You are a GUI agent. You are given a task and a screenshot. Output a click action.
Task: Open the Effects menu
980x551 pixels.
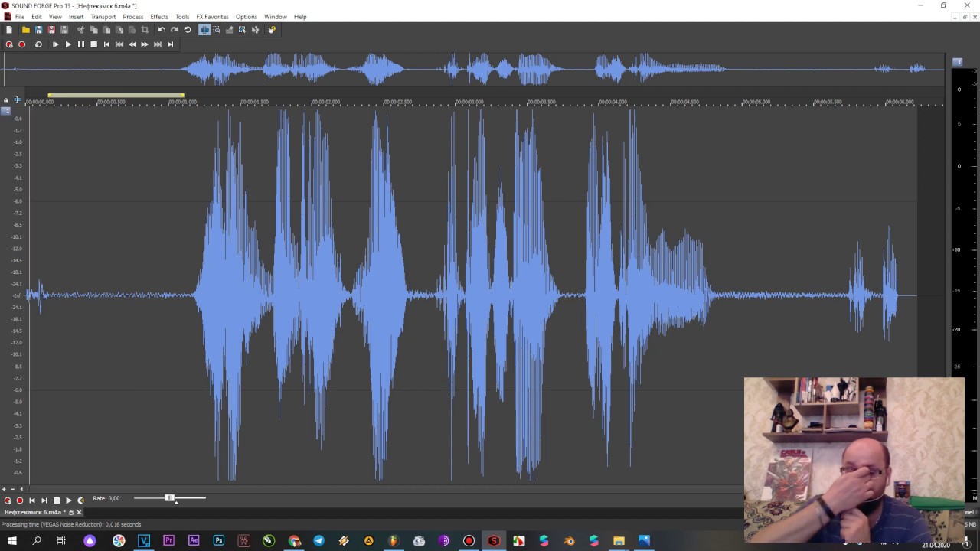[159, 17]
